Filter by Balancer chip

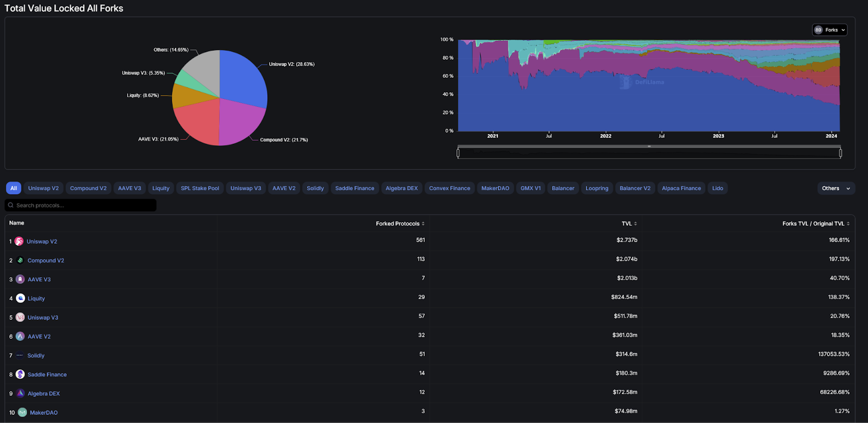click(563, 188)
